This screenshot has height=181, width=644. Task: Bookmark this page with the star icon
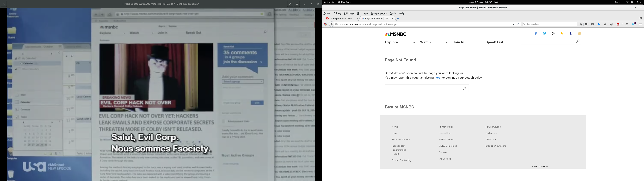[x=581, y=24]
